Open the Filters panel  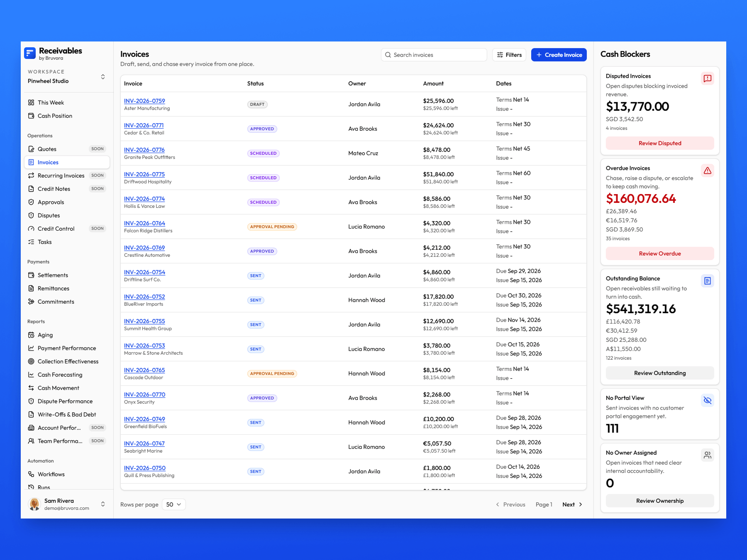pos(509,55)
